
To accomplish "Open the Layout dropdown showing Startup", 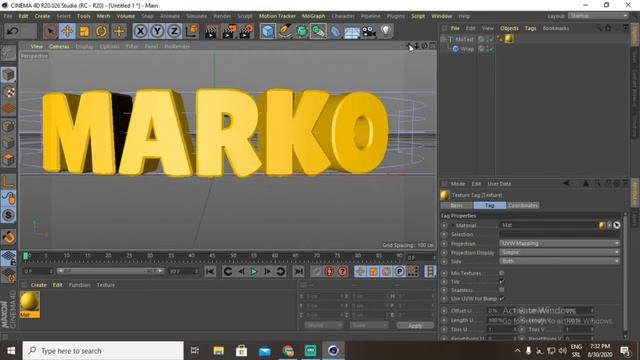I will [598, 16].
